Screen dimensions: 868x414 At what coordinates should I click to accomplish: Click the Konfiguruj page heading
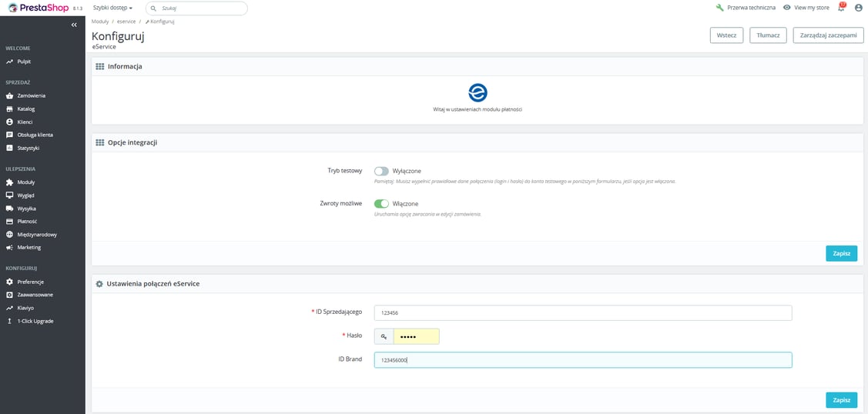coord(118,36)
